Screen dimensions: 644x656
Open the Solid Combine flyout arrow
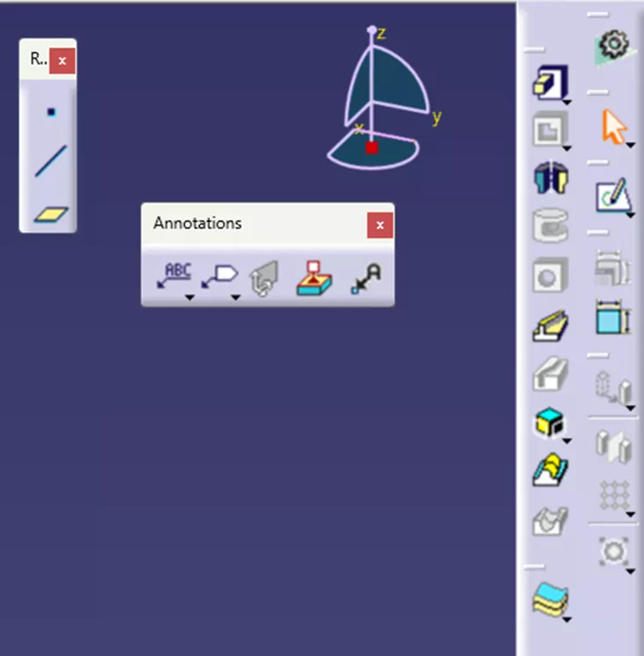[567, 441]
